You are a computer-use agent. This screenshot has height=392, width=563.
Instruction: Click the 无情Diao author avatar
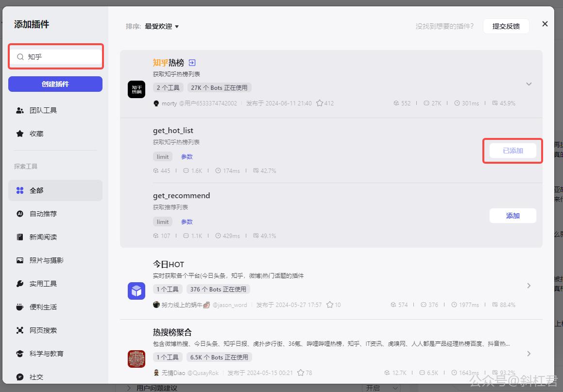[156, 373]
